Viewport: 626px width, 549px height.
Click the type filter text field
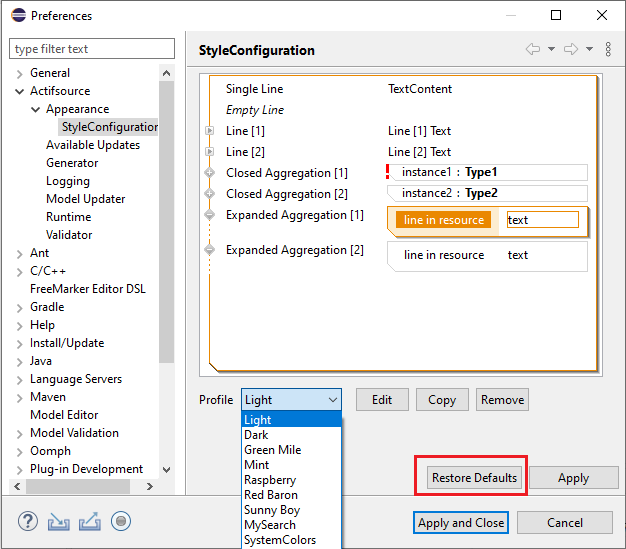pos(91,49)
